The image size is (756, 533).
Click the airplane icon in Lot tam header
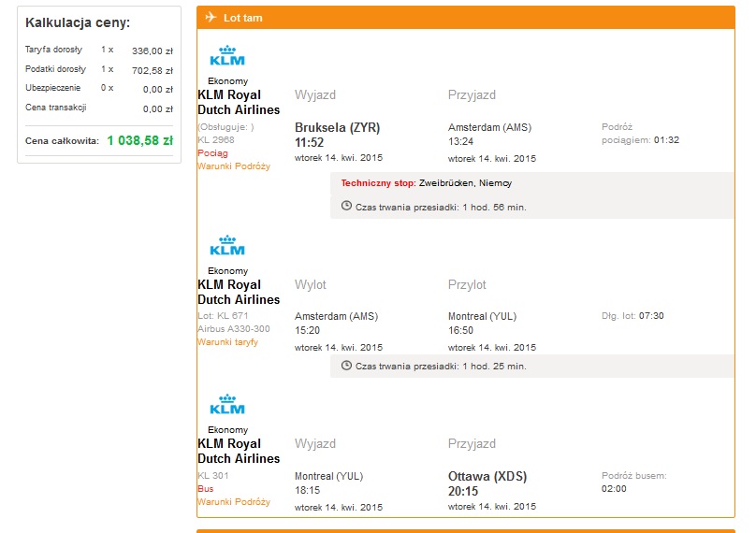[211, 18]
